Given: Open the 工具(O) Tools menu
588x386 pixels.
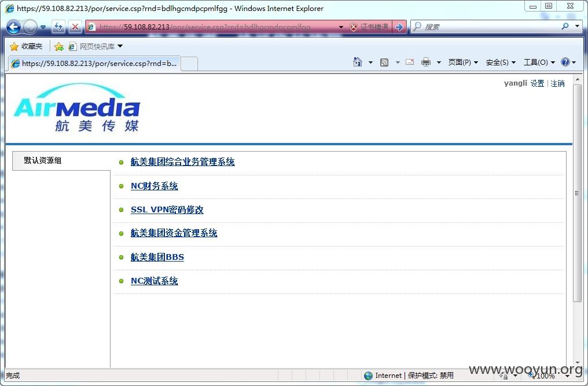Looking at the screenshot, I should 539,63.
